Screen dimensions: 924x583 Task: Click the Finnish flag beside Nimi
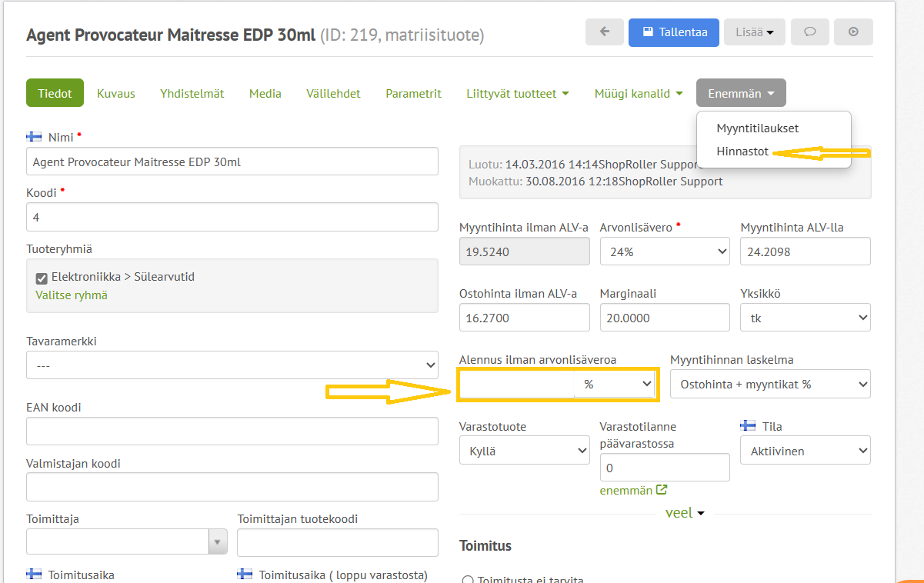[34, 137]
